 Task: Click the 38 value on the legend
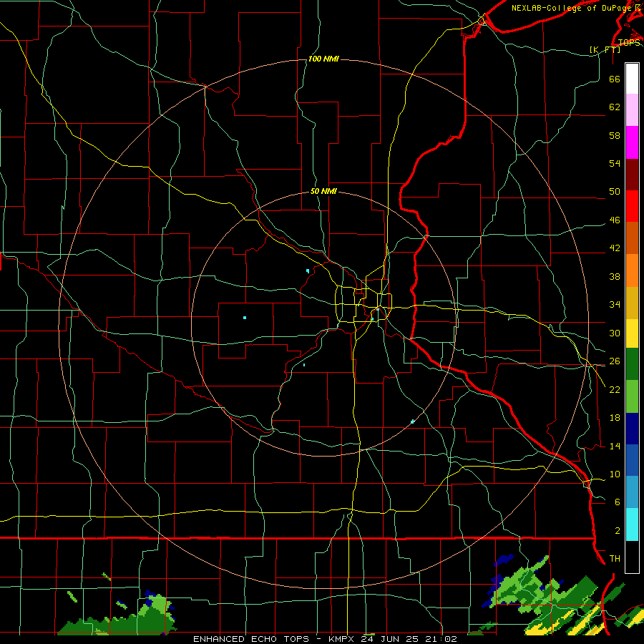coord(615,276)
